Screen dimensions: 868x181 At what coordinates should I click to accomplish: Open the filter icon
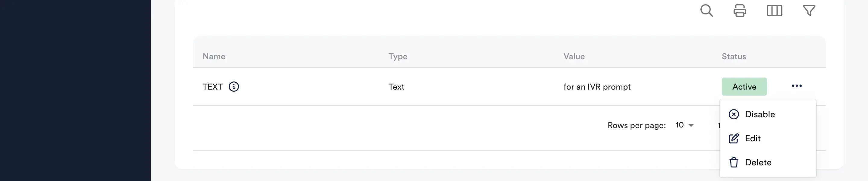point(809,11)
